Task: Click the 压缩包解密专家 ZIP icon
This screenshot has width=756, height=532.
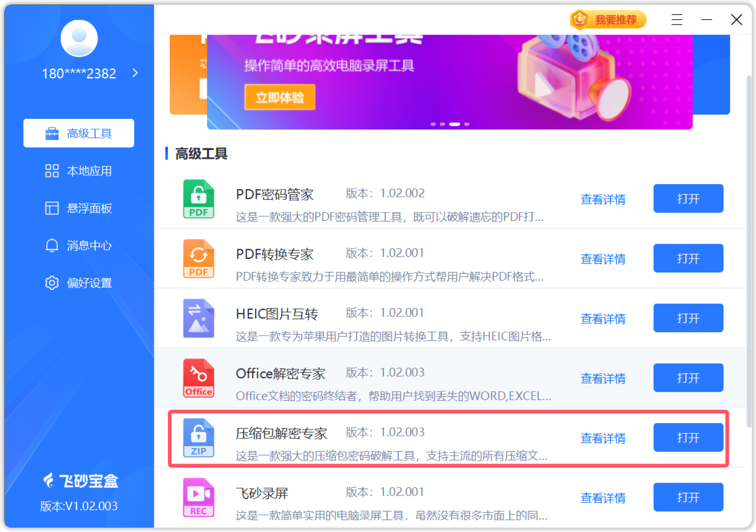Action: 198,438
